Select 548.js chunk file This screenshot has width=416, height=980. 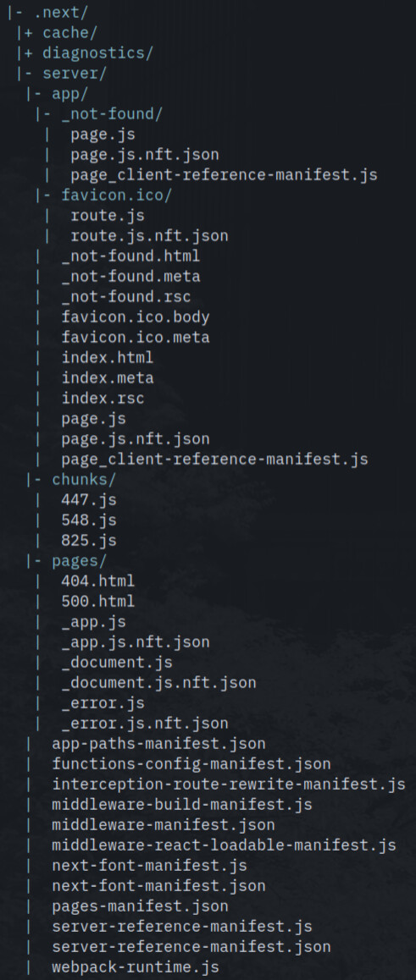(x=89, y=520)
